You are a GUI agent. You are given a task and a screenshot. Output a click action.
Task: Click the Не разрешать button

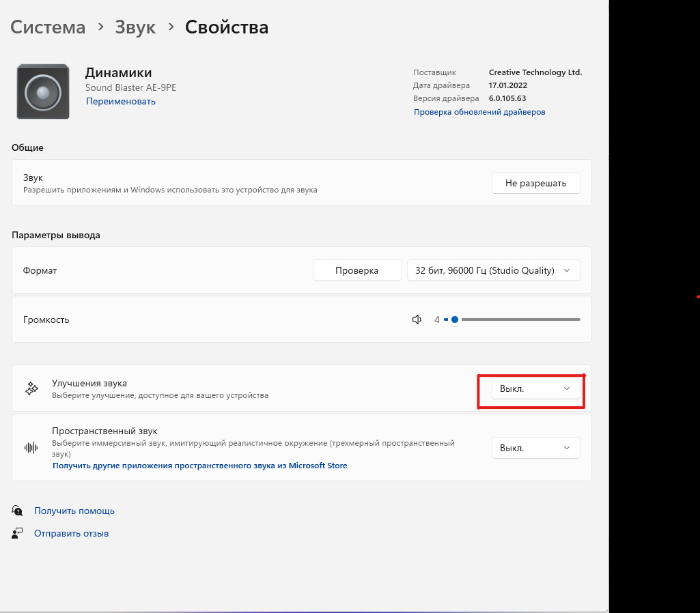535,183
